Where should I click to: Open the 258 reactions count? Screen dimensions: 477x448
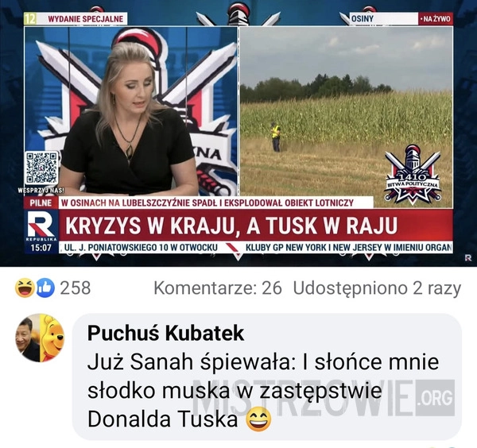76,288
